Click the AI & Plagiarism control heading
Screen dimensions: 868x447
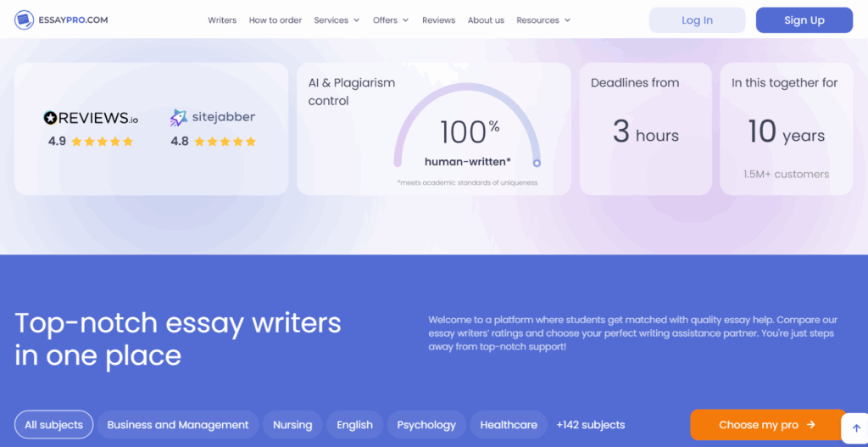pyautogui.click(x=352, y=92)
